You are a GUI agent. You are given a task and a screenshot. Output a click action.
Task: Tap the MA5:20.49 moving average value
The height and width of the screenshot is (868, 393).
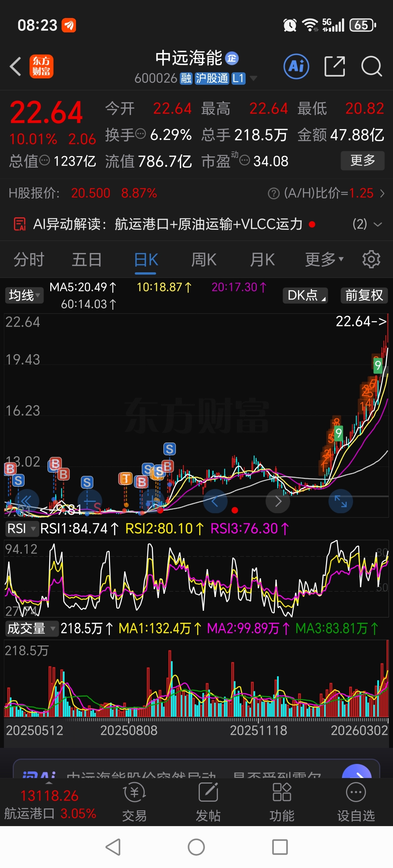(83, 287)
